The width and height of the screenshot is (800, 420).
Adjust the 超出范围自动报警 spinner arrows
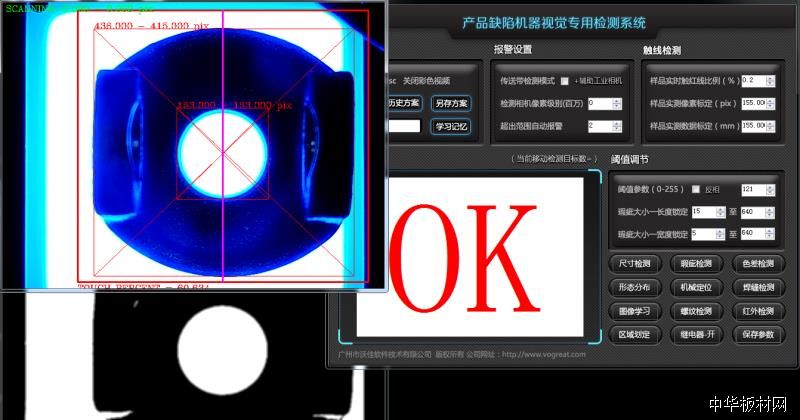coord(617,126)
